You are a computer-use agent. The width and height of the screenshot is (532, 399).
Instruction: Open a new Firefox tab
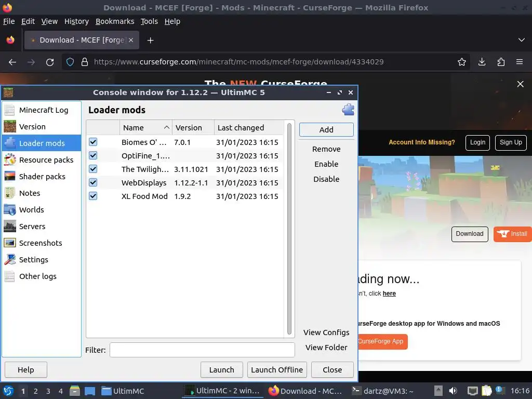click(150, 41)
